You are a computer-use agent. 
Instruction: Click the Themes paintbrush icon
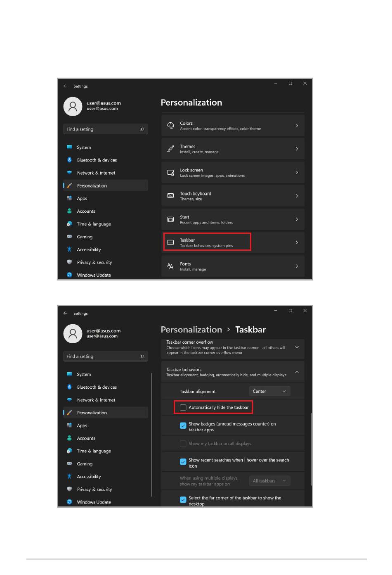tap(170, 149)
